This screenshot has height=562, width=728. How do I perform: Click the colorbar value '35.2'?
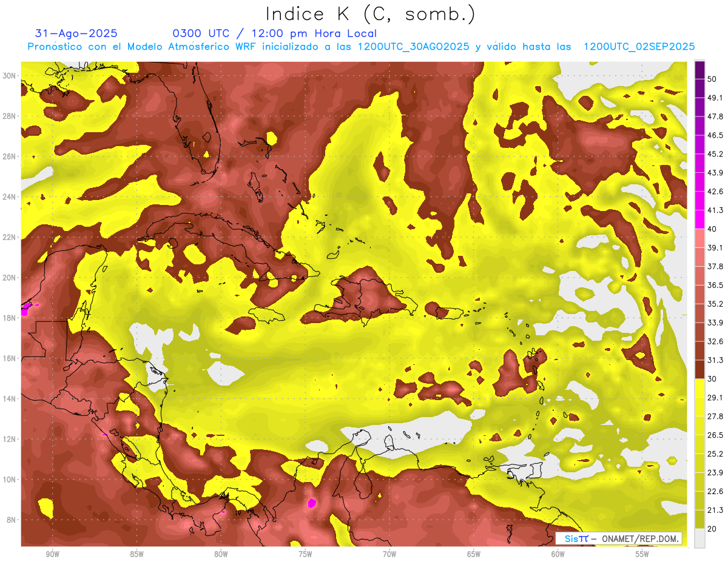point(715,304)
